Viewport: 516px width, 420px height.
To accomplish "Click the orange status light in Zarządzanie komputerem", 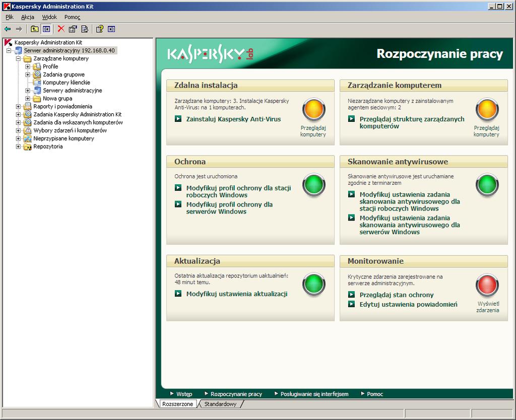I will click(487, 109).
